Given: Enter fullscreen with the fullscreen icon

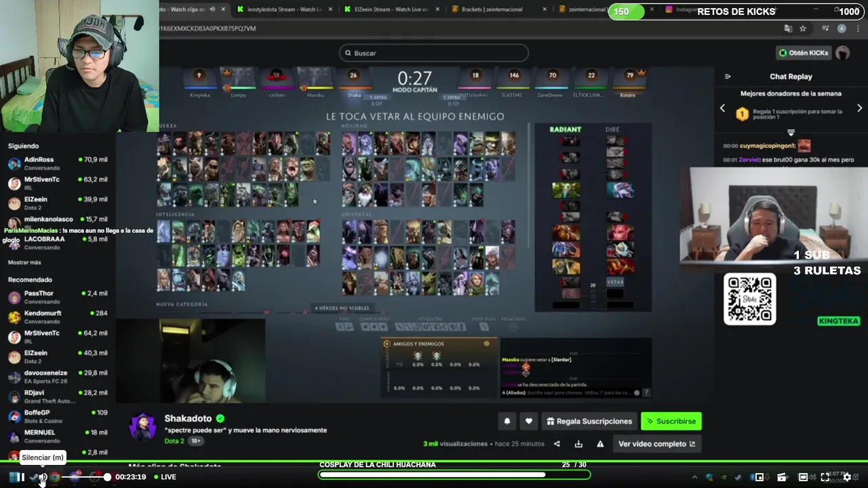Looking at the screenshot, I should click(825, 477).
